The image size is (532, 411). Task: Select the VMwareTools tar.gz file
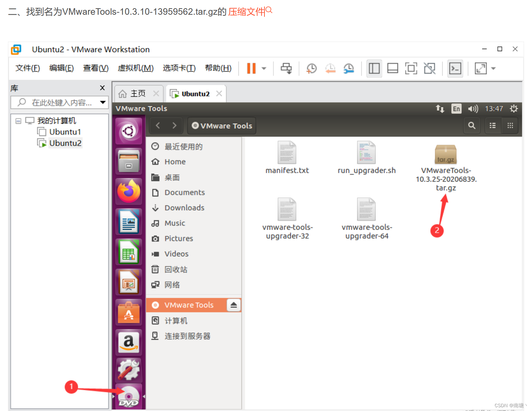[x=445, y=154]
